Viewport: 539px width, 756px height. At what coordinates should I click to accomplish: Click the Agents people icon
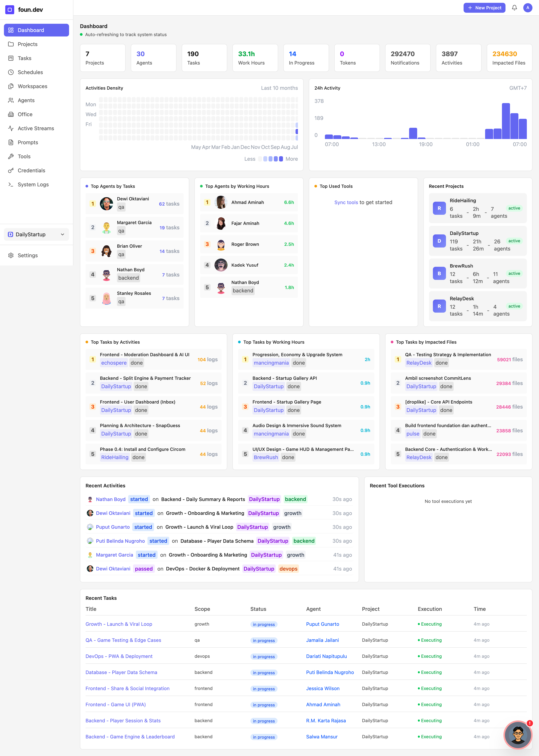[x=11, y=100]
